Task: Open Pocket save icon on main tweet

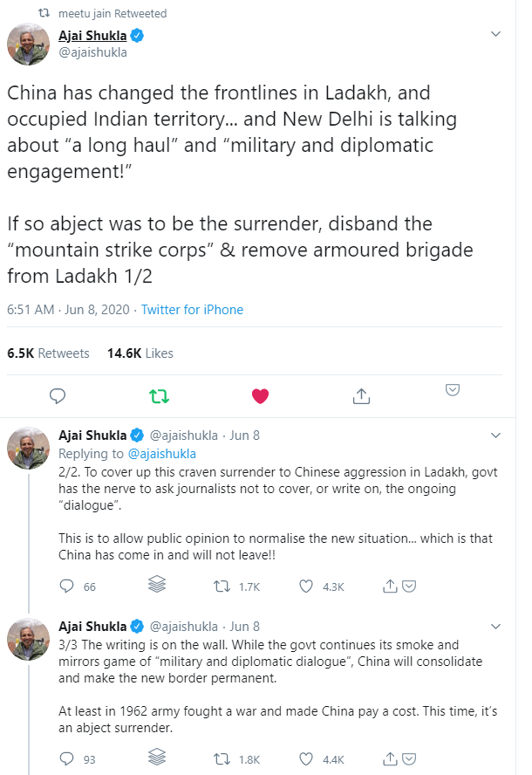Action: pos(453,390)
